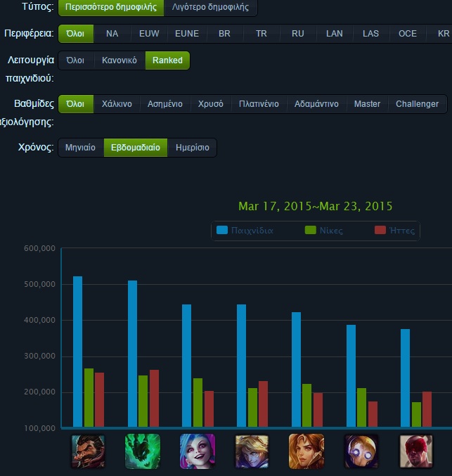Switch time range to Ημερίσιο
Viewport: 452px width, 476px height.
tap(193, 148)
